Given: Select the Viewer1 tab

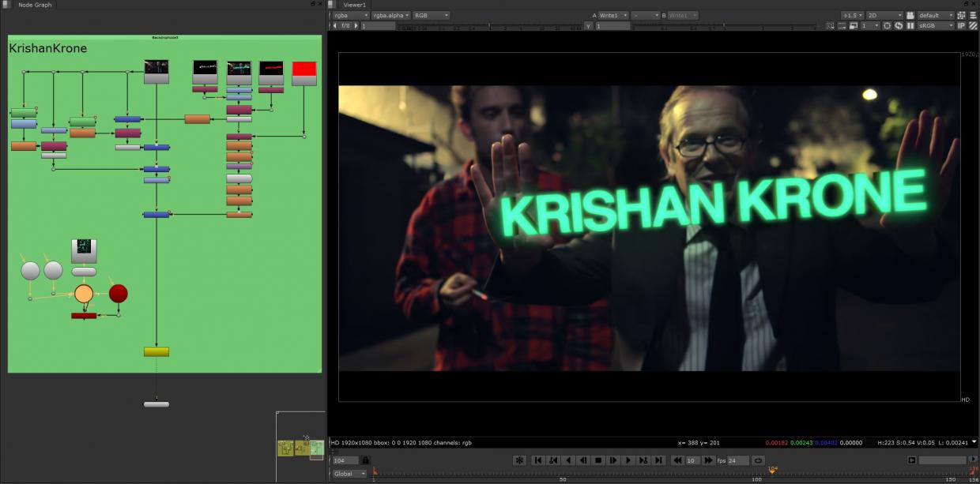Looking at the screenshot, I should (355, 5).
